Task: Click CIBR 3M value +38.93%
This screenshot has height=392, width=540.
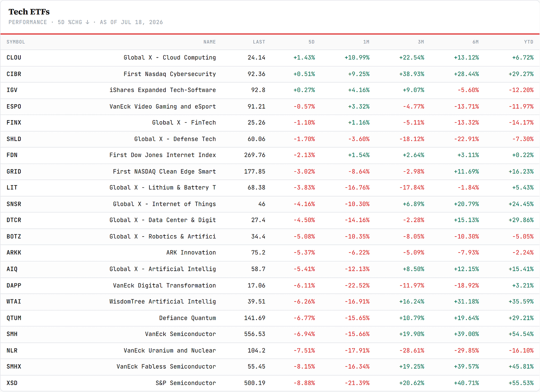Action: [412, 74]
